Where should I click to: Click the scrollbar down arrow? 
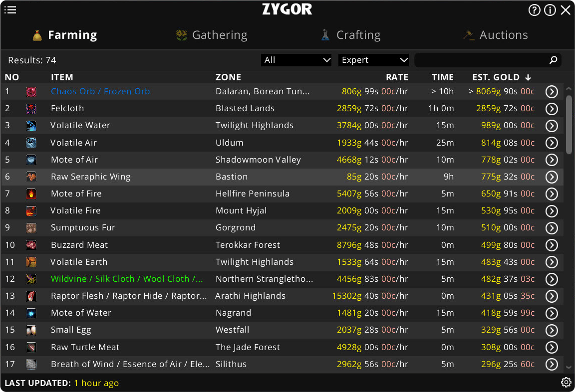coord(569,367)
